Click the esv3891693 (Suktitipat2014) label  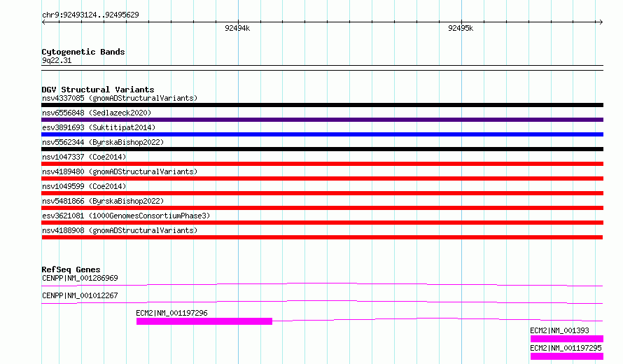pos(99,127)
